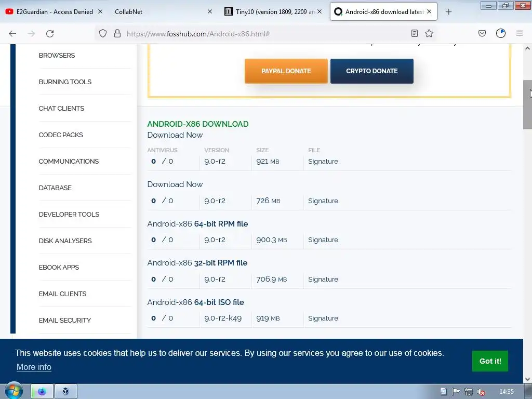Open the Windows Start menu
Image resolution: width=532 pixels, height=399 pixels.
tap(14, 391)
